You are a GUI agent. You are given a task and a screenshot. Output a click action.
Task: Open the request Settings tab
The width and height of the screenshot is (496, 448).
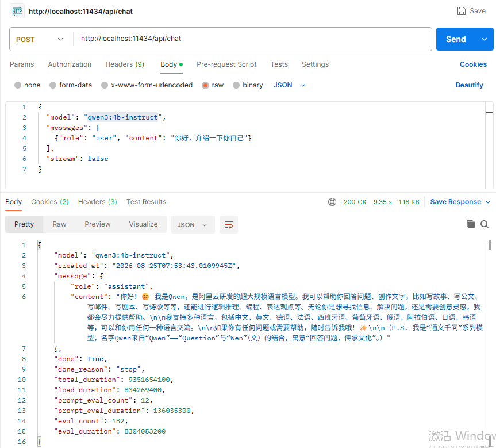coord(315,64)
